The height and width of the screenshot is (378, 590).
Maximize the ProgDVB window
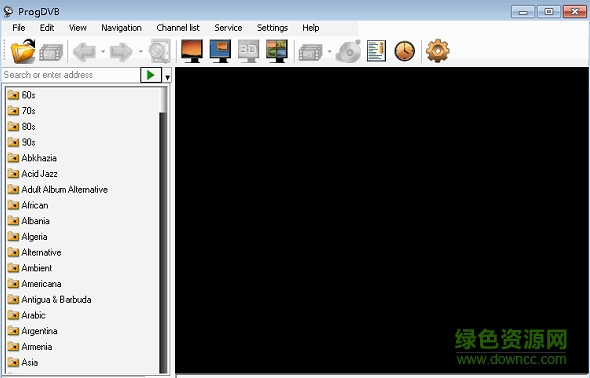[549, 12]
